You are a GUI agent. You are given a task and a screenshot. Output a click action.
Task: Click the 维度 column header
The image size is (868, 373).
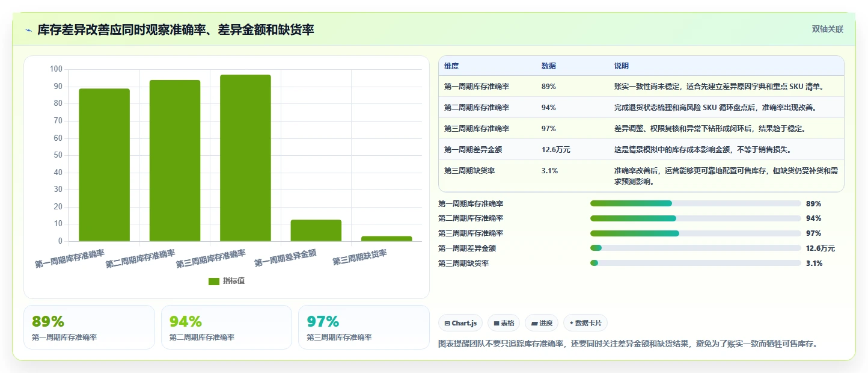pyautogui.click(x=451, y=66)
